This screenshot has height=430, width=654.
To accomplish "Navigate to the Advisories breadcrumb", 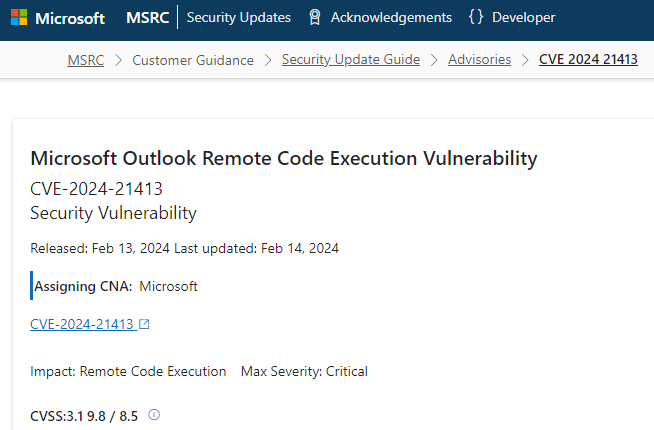I will click(480, 59).
